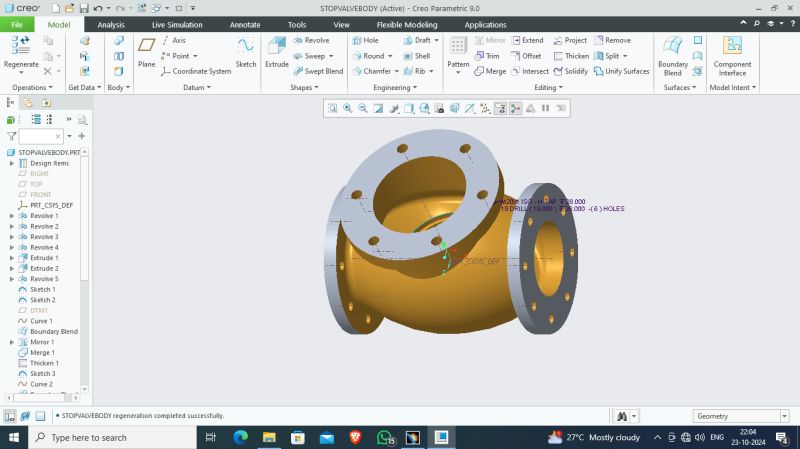Choose the Revolve shape tool
This screenshot has height=449, width=800.
[x=311, y=40]
